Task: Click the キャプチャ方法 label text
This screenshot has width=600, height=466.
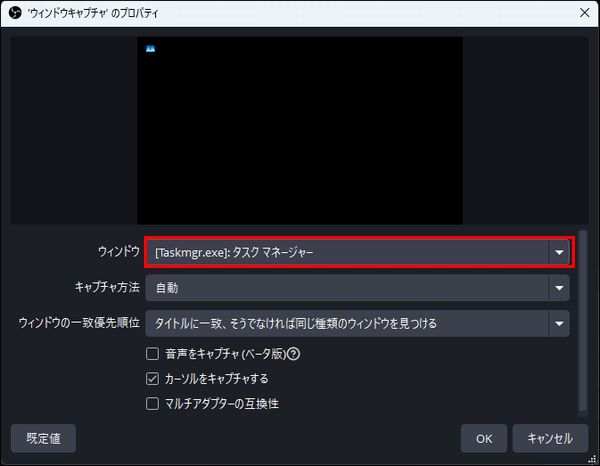Action: (x=107, y=287)
